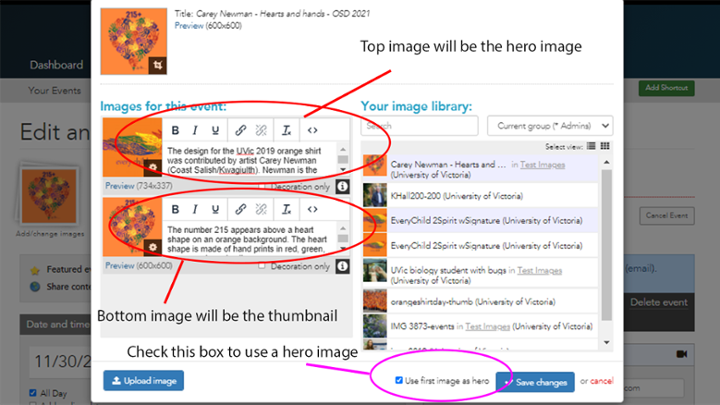This screenshot has height=405, width=720.
Task: Apply Bold in second image caption editor
Action: point(175,209)
